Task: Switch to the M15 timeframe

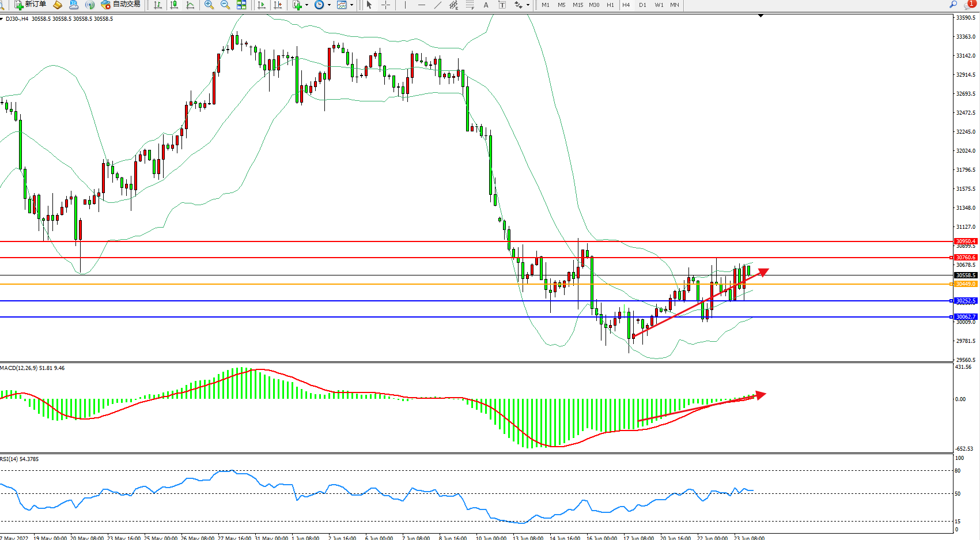Action: [577, 5]
